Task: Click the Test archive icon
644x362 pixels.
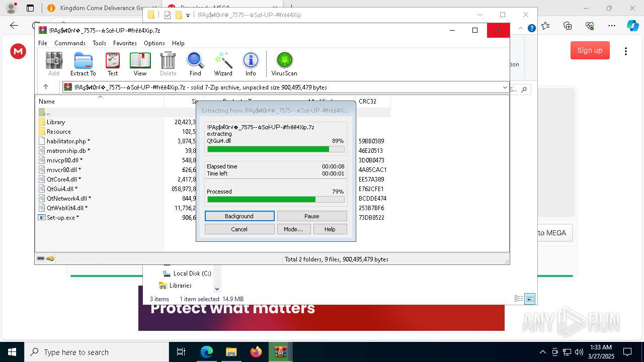Action: point(113,64)
